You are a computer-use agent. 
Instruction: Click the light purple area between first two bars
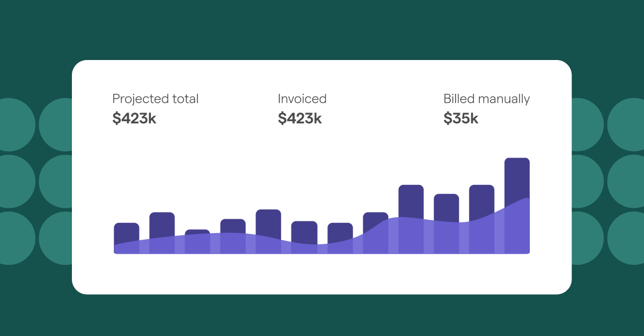pyautogui.click(x=144, y=247)
